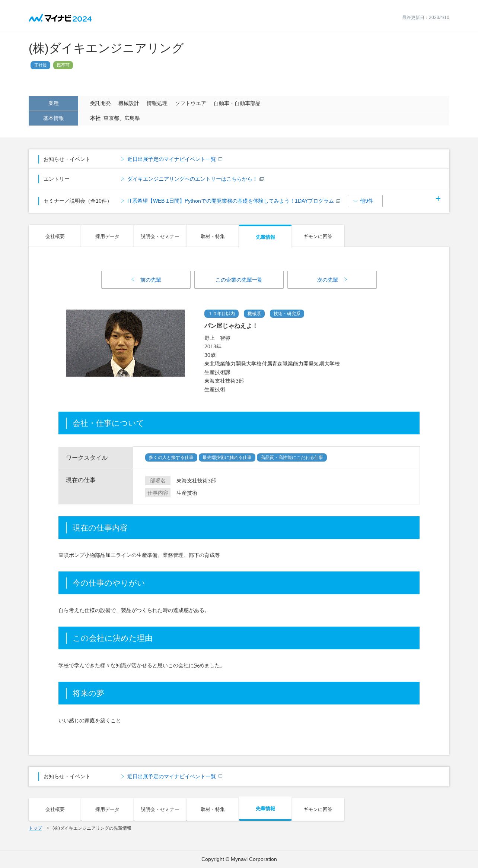This screenshot has height=868, width=478.
Task: Click the トップ breadcrumb link
Action: pyautogui.click(x=35, y=828)
